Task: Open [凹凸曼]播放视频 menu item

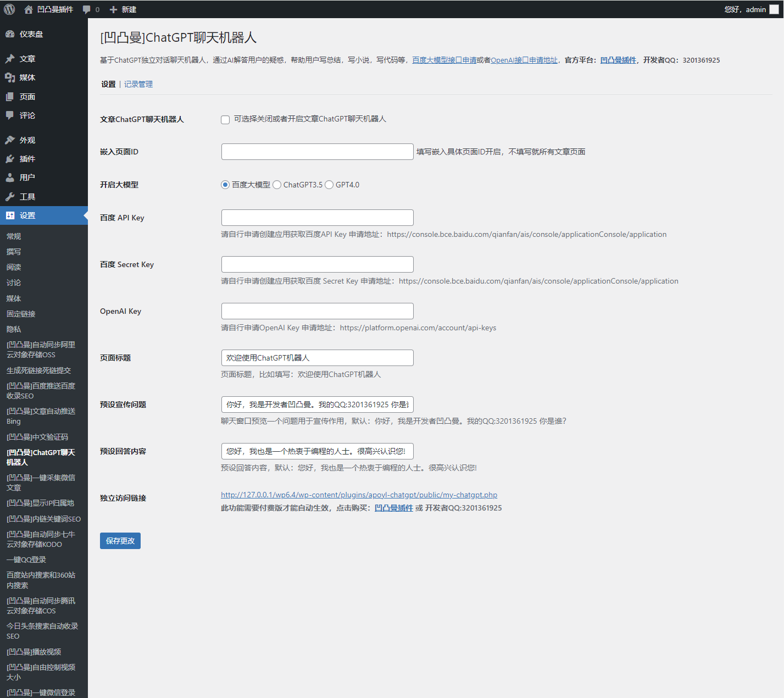Action: [x=34, y=652]
